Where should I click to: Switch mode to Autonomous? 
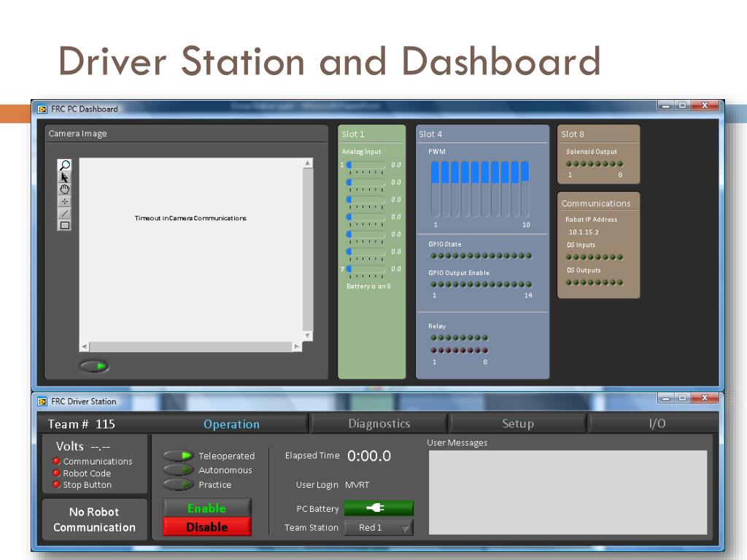coord(178,470)
